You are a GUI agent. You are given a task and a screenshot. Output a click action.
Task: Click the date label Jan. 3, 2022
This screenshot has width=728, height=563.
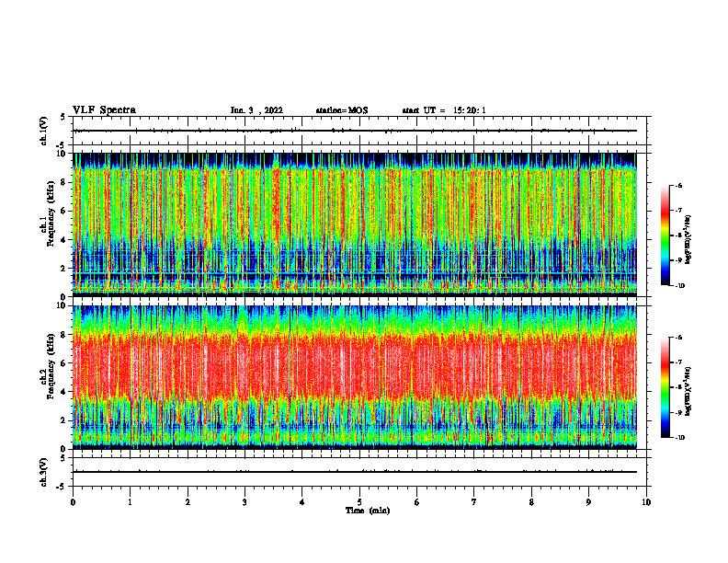256,110
